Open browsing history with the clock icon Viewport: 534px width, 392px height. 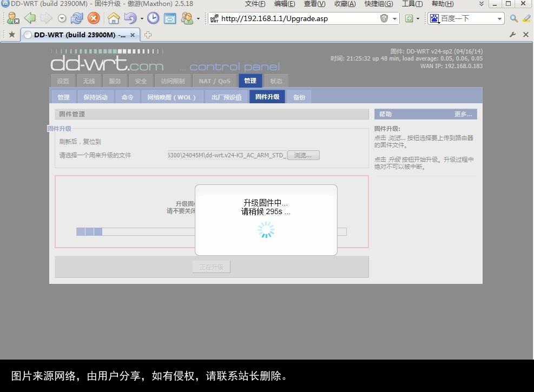[x=153, y=18]
